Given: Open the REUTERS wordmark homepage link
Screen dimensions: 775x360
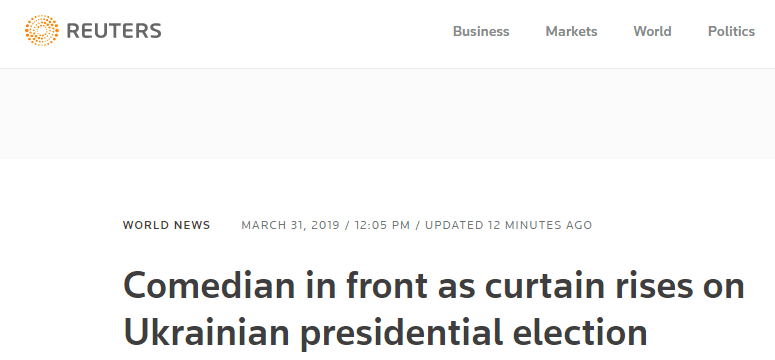Looking at the screenshot, I should tap(114, 31).
